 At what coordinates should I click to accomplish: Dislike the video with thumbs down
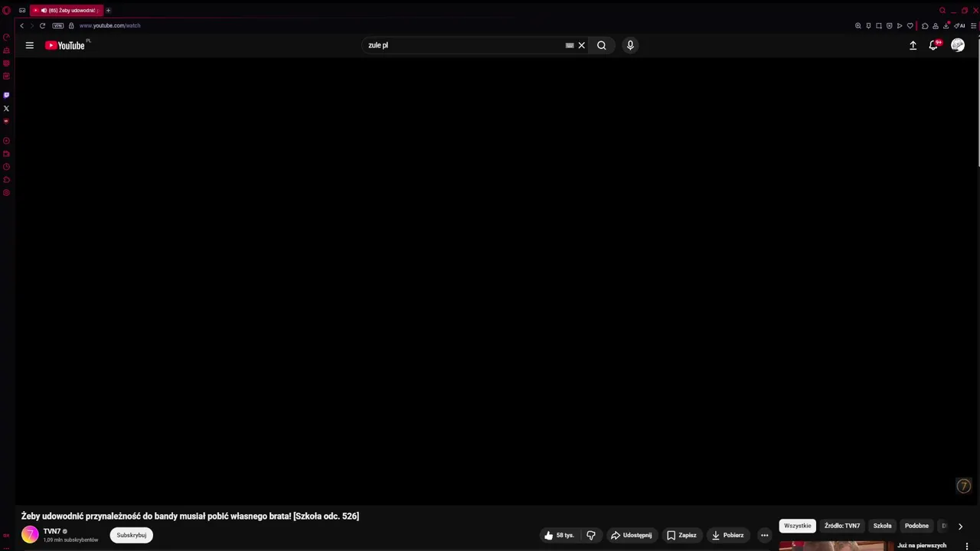coord(590,535)
